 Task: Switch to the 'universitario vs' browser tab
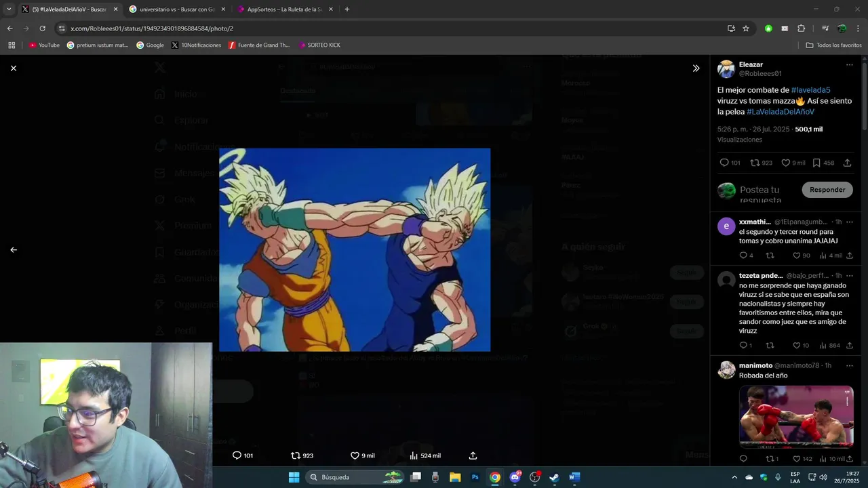(177, 9)
